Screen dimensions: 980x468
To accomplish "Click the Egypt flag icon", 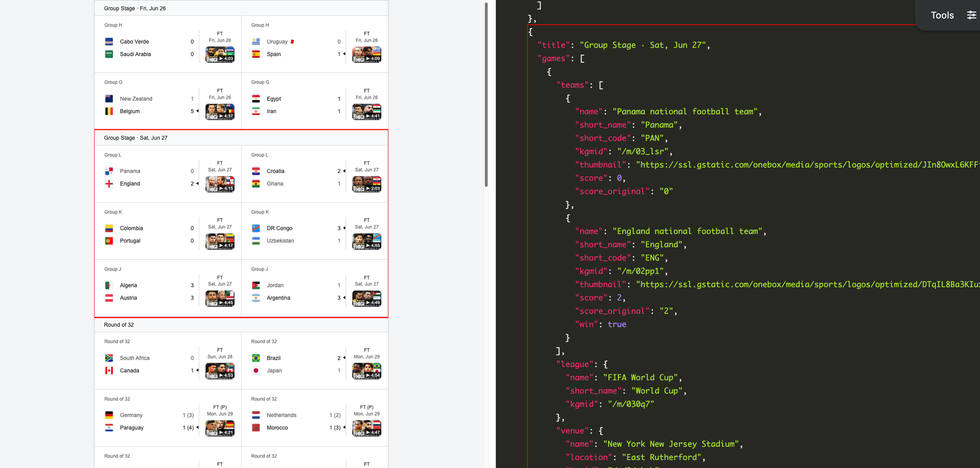I will [x=256, y=99].
